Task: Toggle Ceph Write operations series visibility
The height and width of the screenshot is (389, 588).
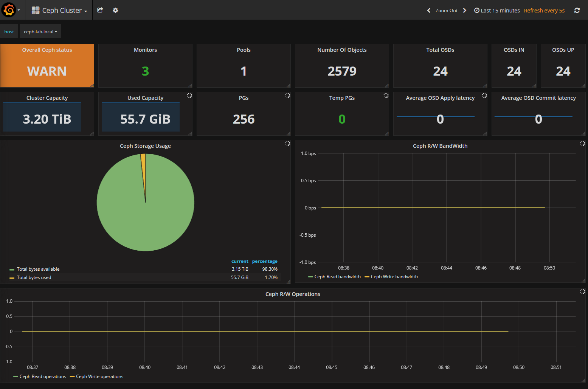Action: click(x=99, y=377)
